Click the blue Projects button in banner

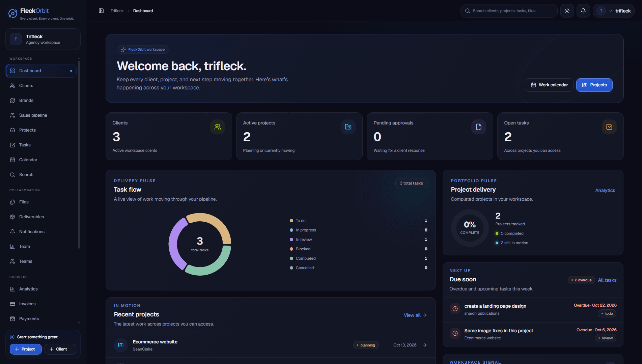click(594, 85)
